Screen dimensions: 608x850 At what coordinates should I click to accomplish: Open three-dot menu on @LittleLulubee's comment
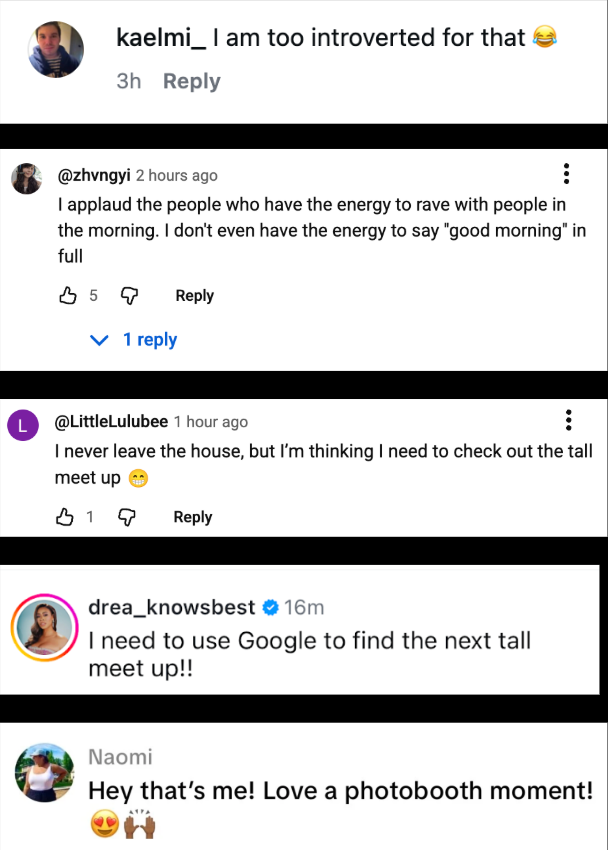pyautogui.click(x=568, y=420)
